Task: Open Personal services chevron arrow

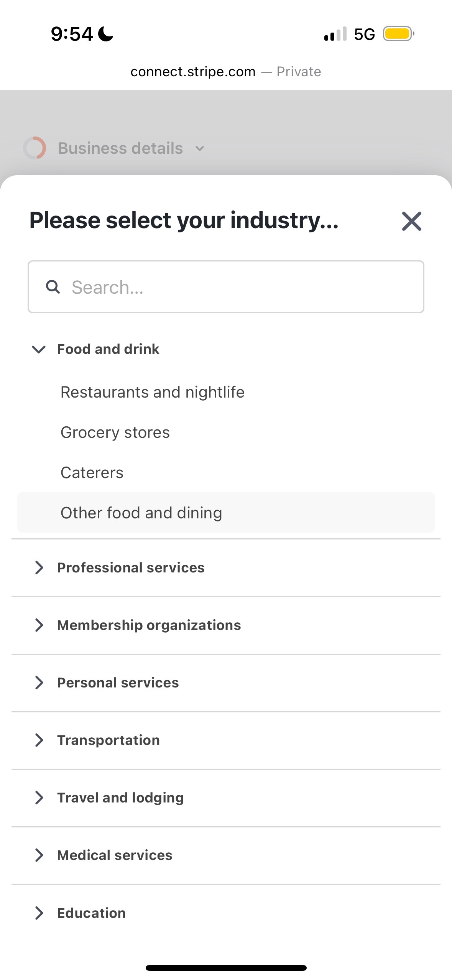Action: (x=39, y=682)
